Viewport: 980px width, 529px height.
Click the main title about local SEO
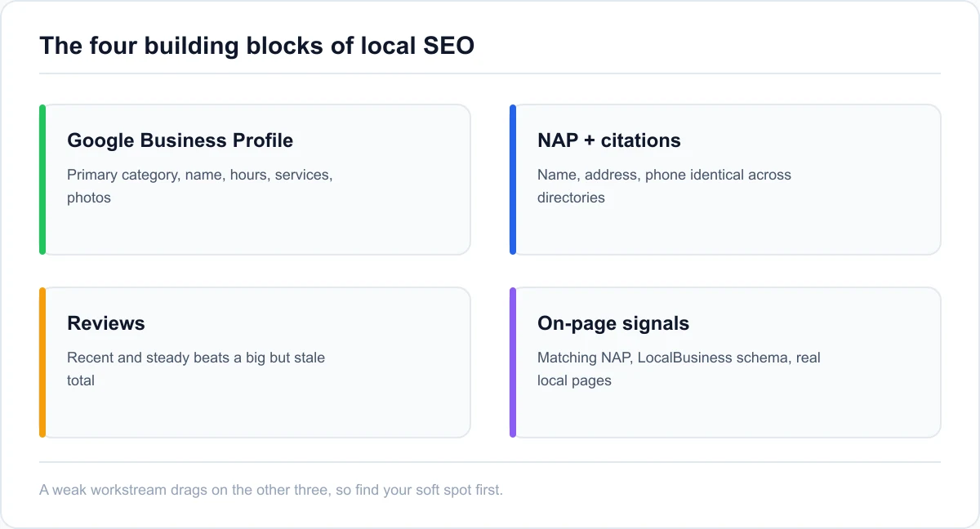pos(256,46)
